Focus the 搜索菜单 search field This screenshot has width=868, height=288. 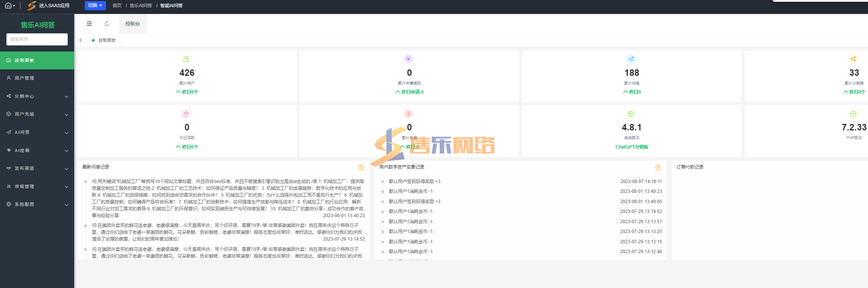point(37,39)
